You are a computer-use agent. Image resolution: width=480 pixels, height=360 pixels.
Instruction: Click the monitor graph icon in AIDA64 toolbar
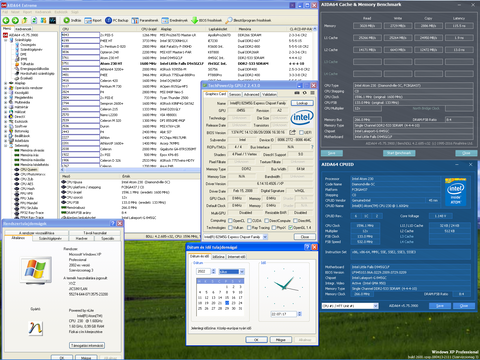tap(53, 20)
